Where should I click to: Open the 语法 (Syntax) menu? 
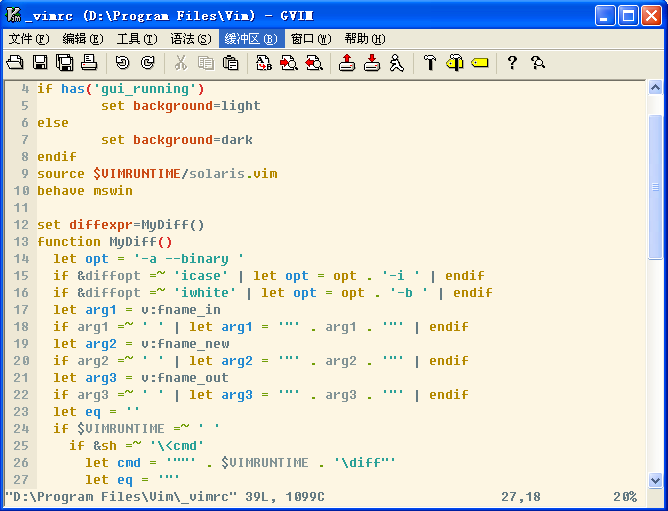[190, 38]
